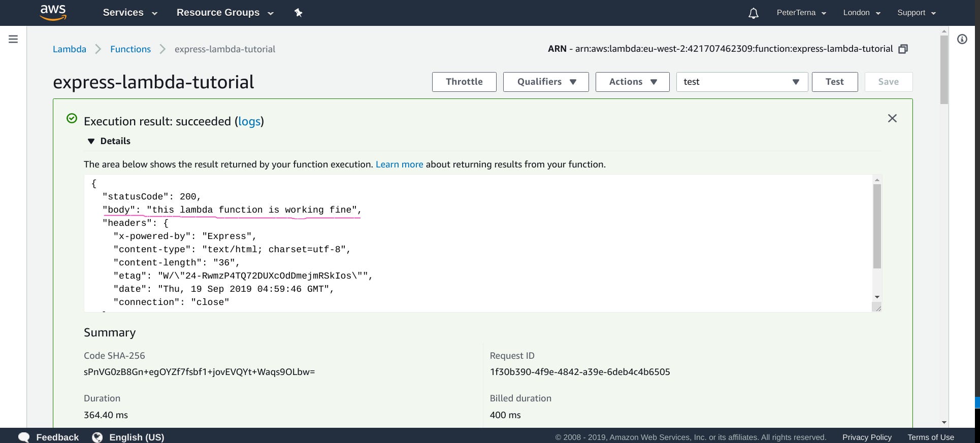This screenshot has height=443, width=980.
Task: Click the Throttle button
Action: tap(464, 82)
